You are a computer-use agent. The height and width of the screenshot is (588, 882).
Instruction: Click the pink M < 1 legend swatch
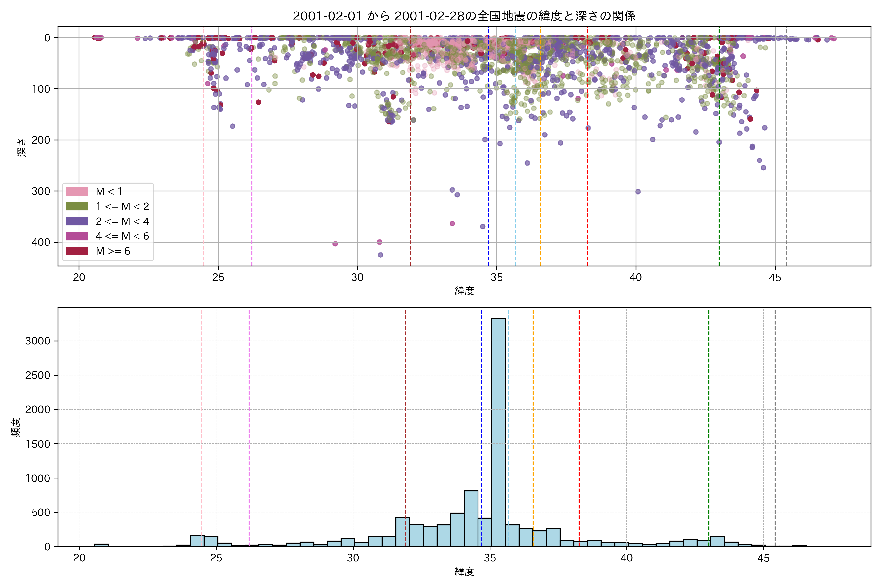(x=77, y=191)
